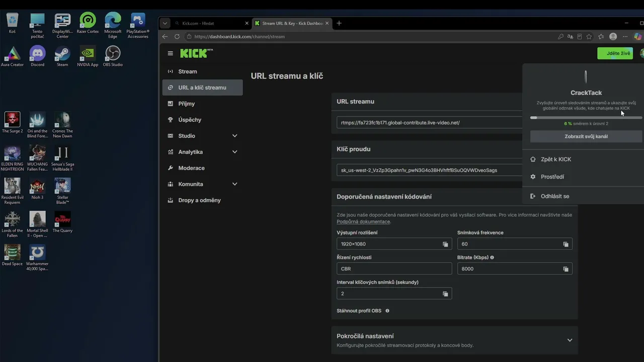Open the Dead Space desktop shortcut

tap(12, 255)
